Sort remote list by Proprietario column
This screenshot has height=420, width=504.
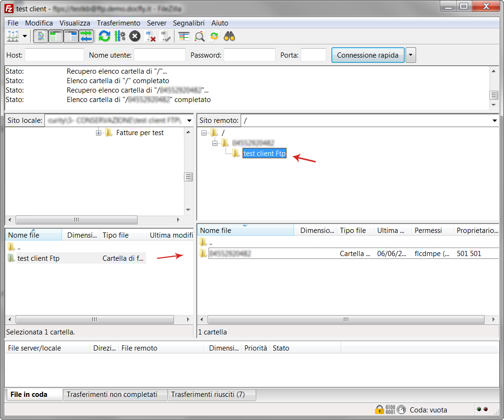point(477,230)
